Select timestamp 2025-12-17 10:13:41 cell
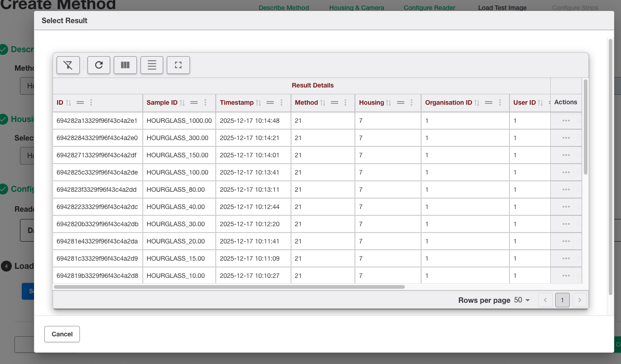The height and width of the screenshot is (364, 621). click(253, 172)
